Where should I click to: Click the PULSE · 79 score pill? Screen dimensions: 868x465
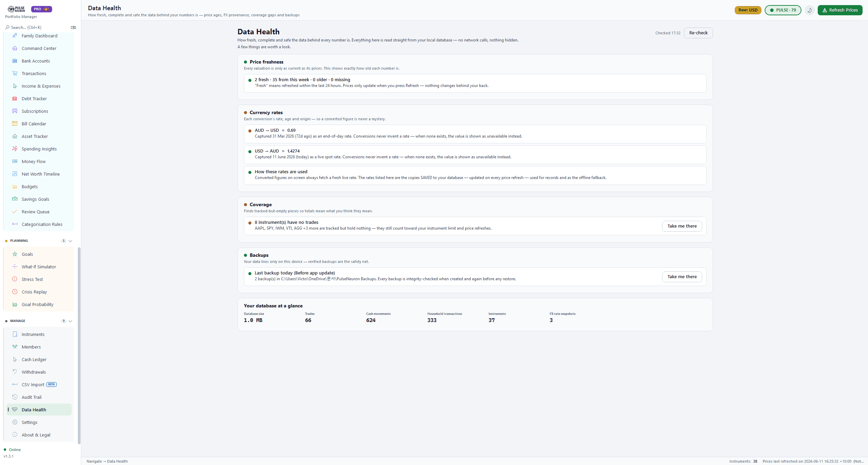(x=783, y=10)
